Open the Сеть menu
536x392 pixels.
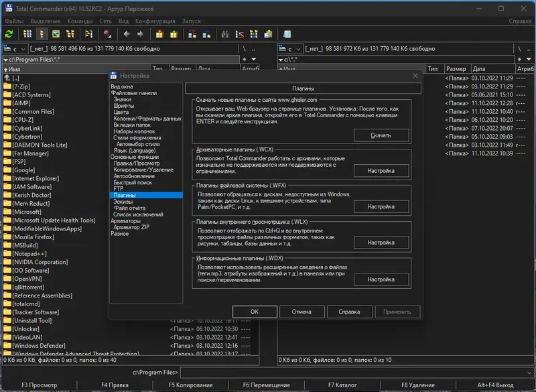pos(105,21)
